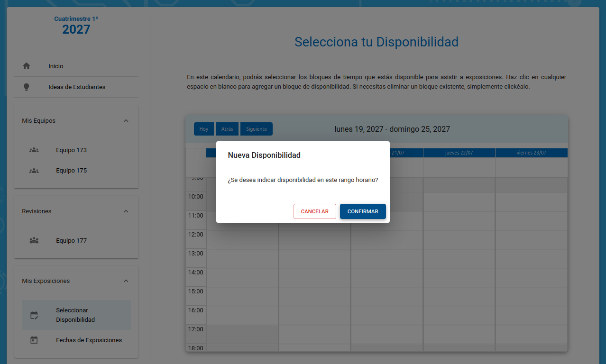606x364 pixels.
Task: Select the jueves 22/07 column header
Action: (x=459, y=153)
